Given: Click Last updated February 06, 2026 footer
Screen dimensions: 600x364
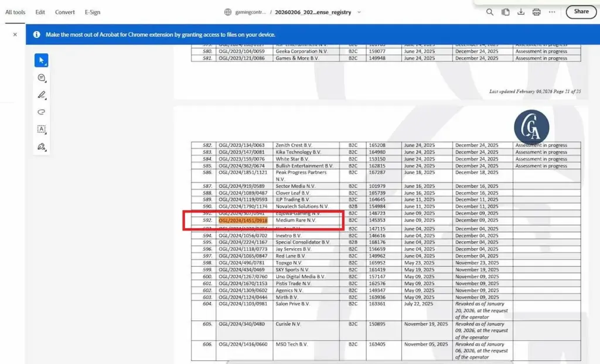Looking at the screenshot, I should point(535,91).
